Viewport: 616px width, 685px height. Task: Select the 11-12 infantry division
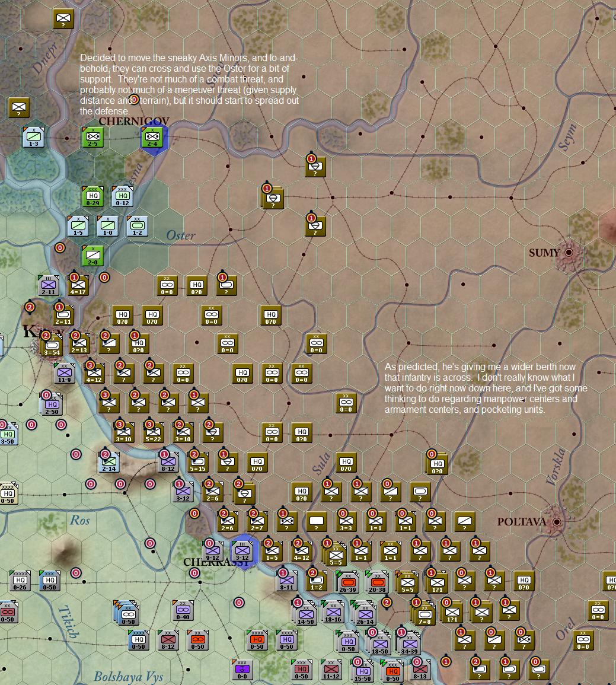[x=331, y=670]
